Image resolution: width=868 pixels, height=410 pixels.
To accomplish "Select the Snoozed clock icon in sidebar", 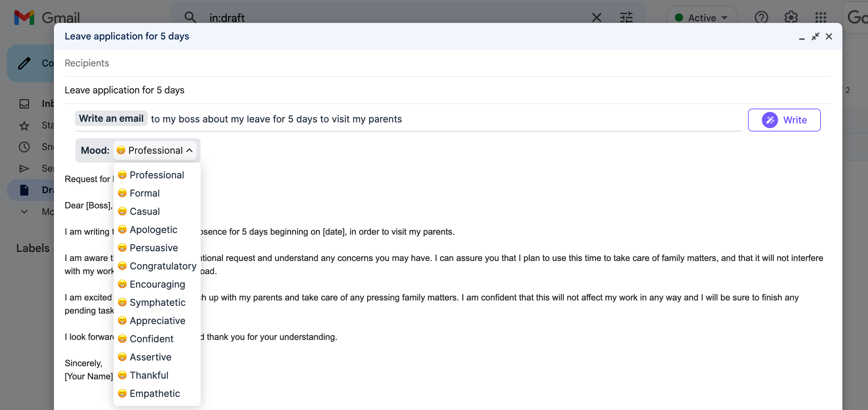I will click(x=25, y=147).
